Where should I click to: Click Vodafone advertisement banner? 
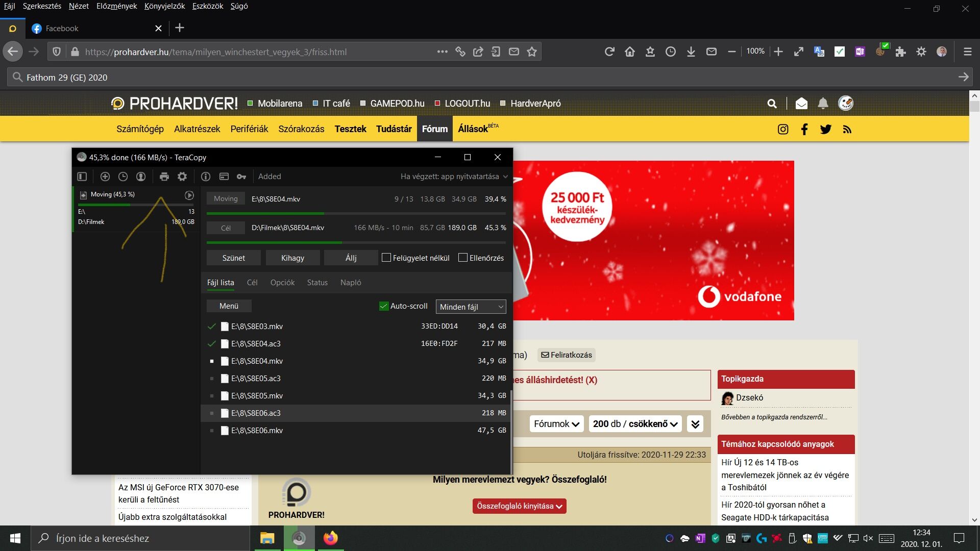653,240
